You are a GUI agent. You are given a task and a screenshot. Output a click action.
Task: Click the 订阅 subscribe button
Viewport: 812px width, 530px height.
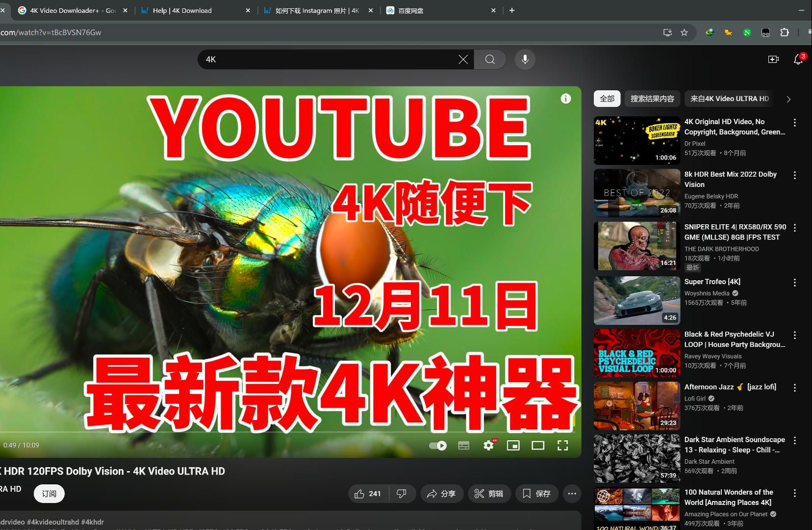pyautogui.click(x=49, y=494)
